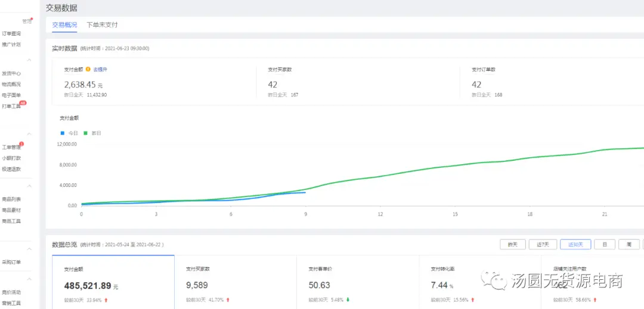This screenshot has width=644, height=309.
Task: Click the 昨日全天 11,432.90 text
Action: 85,95
